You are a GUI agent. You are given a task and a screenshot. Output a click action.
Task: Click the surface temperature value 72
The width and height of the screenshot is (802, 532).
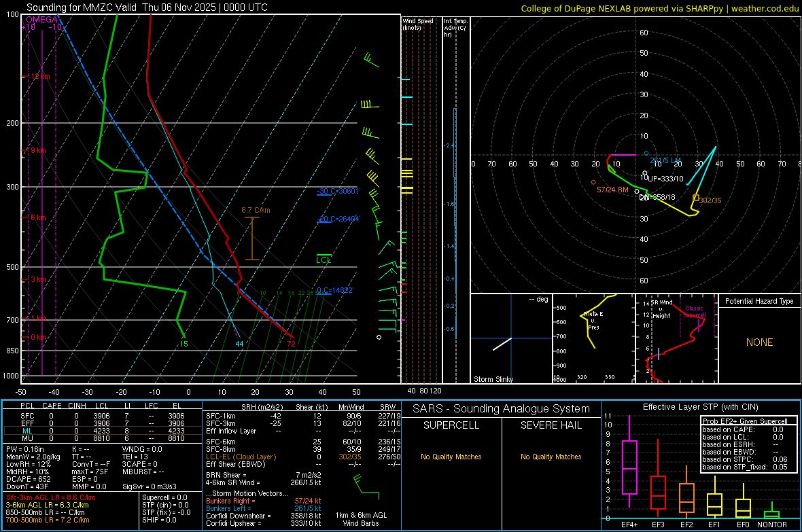coord(291,344)
